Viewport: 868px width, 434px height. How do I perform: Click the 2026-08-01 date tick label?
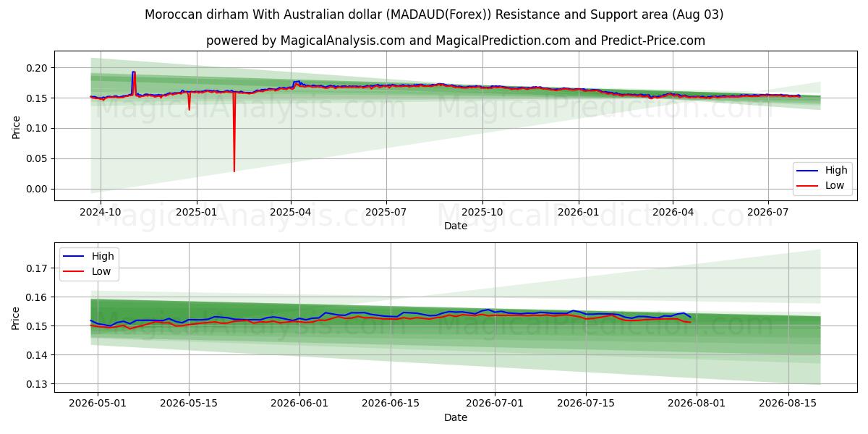696,404
